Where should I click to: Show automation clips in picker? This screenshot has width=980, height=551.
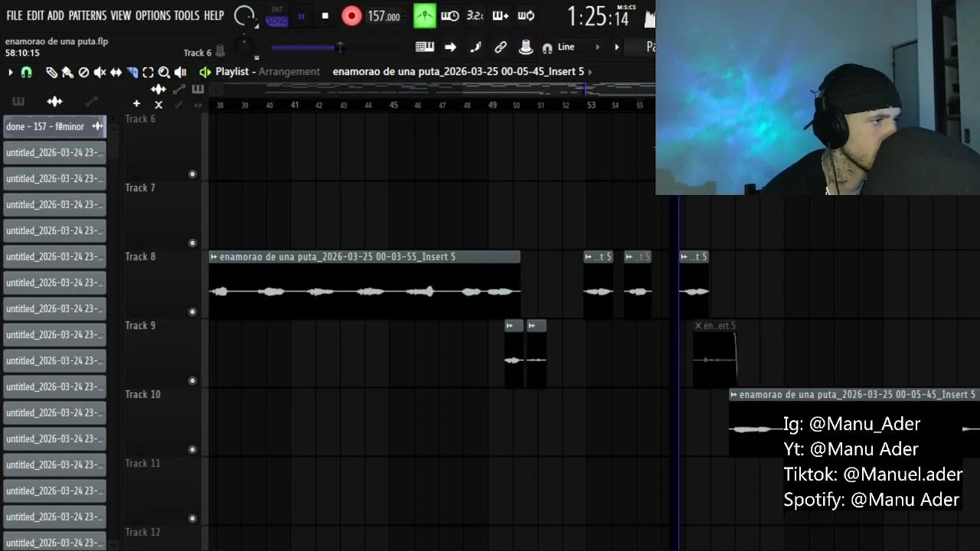click(x=91, y=102)
